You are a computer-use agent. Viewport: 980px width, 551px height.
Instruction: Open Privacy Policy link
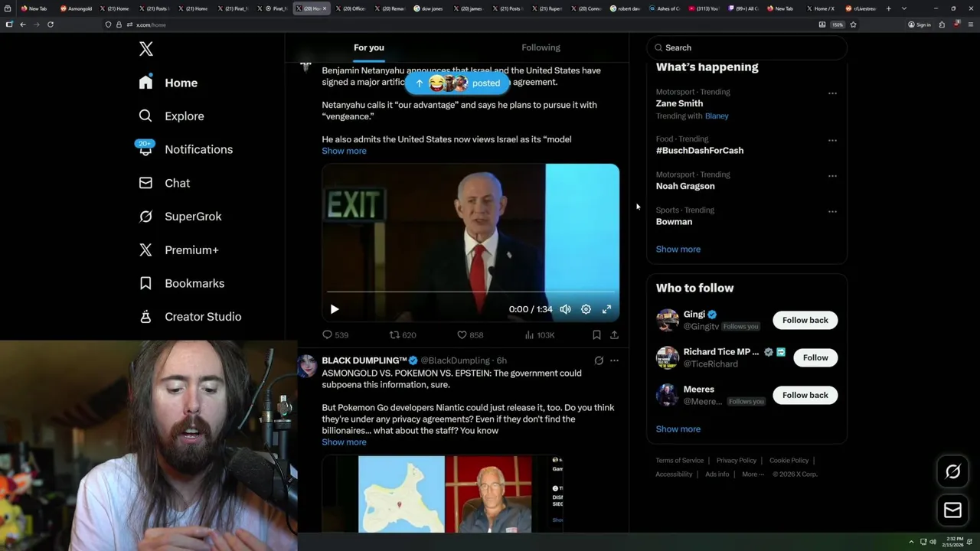[x=736, y=461]
